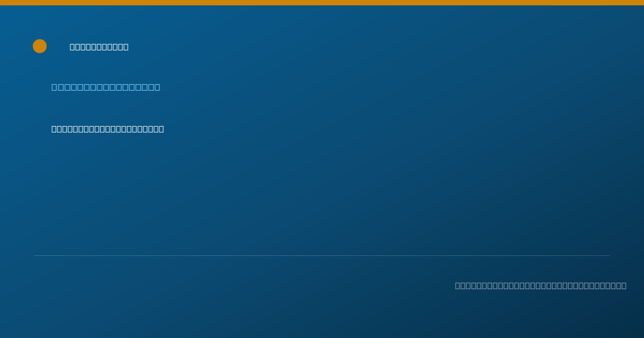Click the white body text line below the heading
The height and width of the screenshot is (338, 644).
tap(108, 129)
